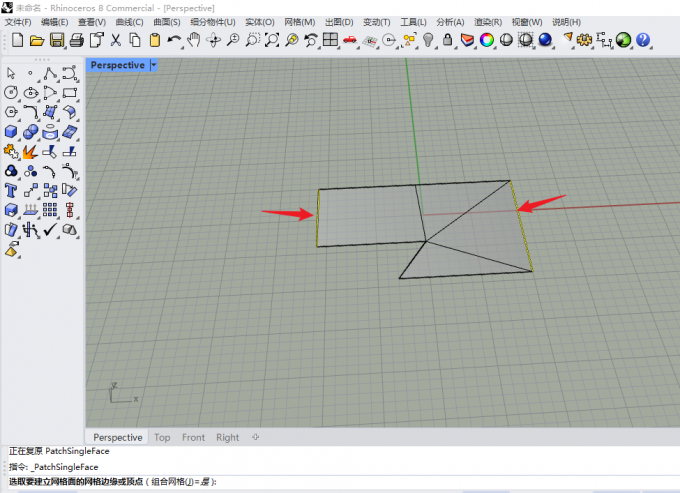
Task: Open the 分析(A) menu
Action: 450,22
